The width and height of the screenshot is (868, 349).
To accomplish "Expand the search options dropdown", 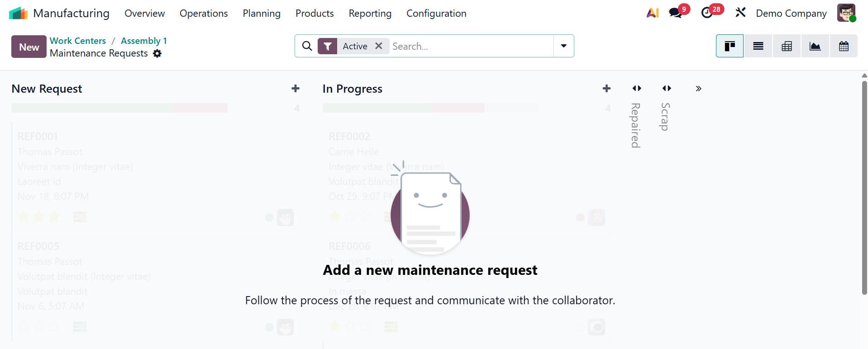I will pyautogui.click(x=563, y=46).
